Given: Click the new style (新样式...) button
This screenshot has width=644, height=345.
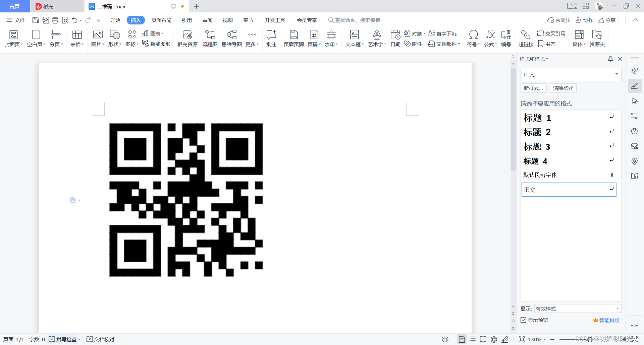Looking at the screenshot, I should (x=533, y=88).
